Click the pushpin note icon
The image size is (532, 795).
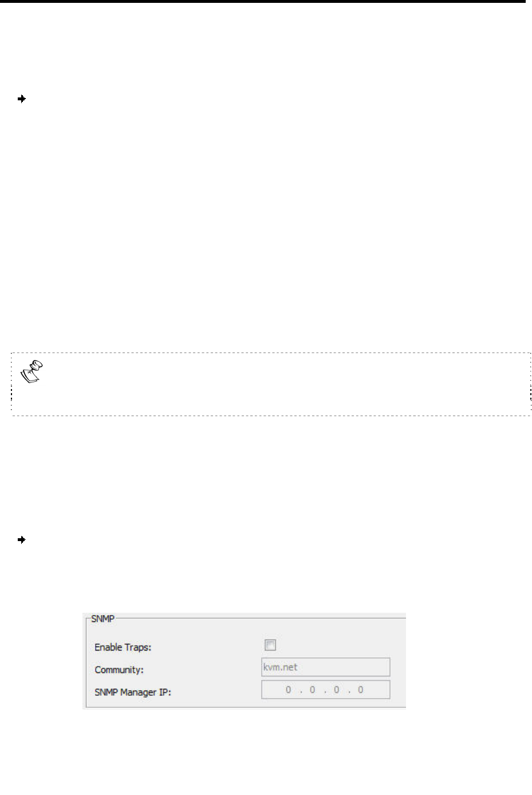33,371
